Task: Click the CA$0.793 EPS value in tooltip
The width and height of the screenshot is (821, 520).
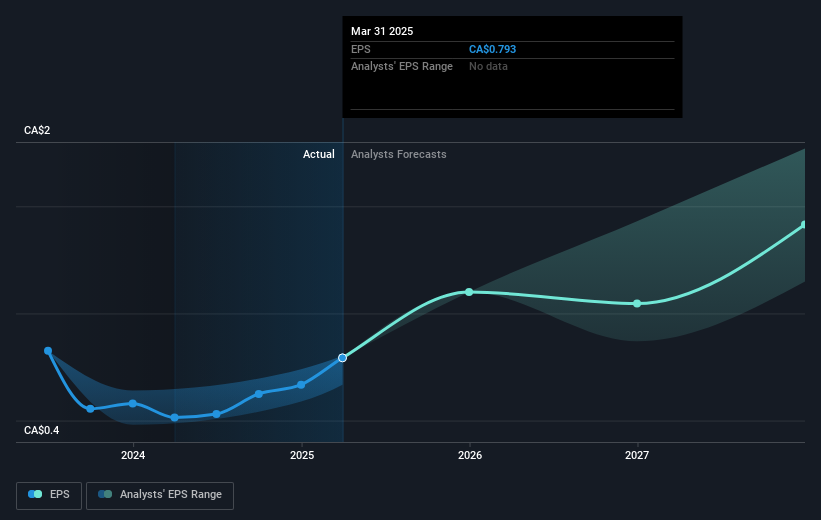Action: pos(492,49)
